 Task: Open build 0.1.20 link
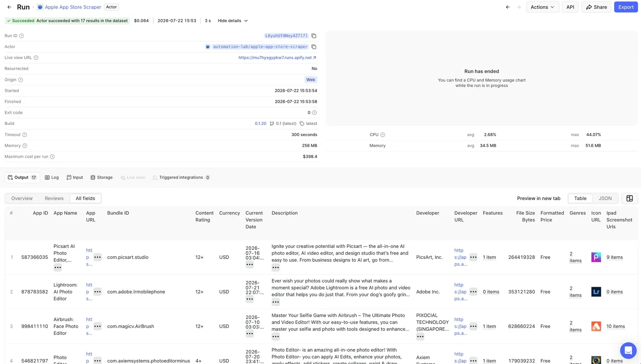(x=260, y=123)
